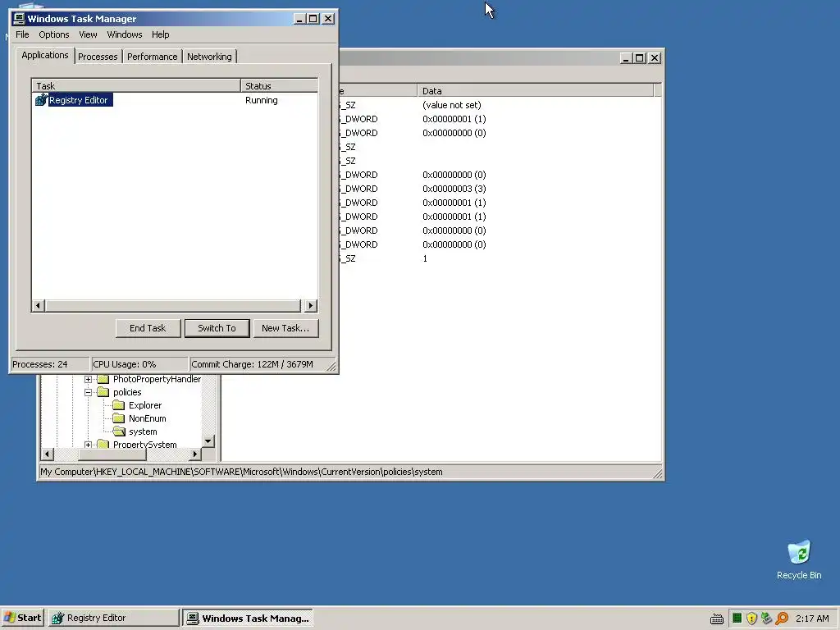Open the View menu
Screen dimensions: 840x630
(88, 34)
